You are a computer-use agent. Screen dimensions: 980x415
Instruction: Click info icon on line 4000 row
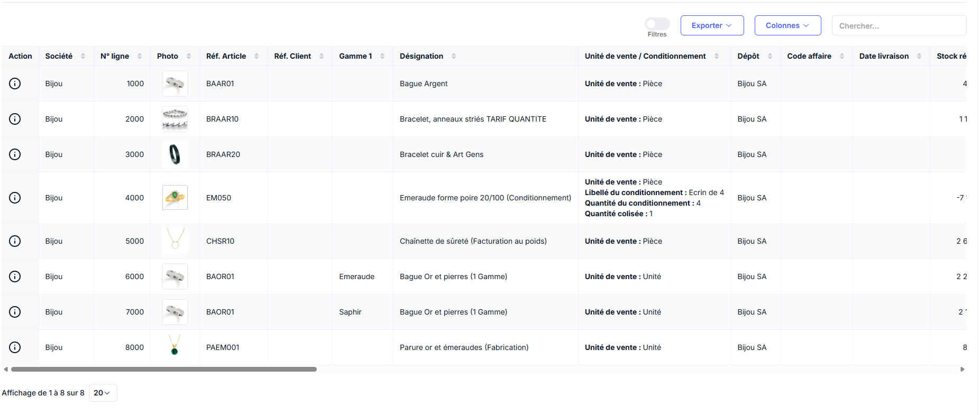click(15, 198)
